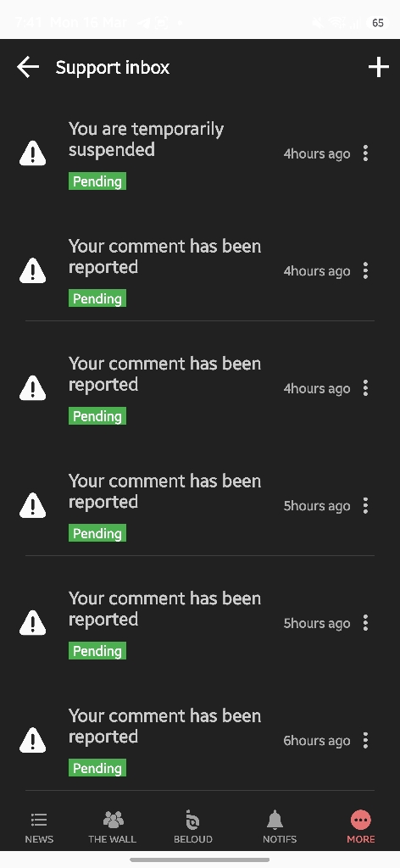400x868 pixels.
Task: Select the More tab
Action: [361, 827]
